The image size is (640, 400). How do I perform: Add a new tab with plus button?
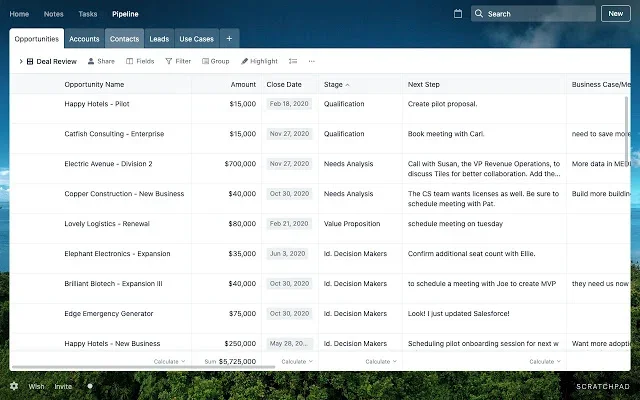pyautogui.click(x=229, y=39)
